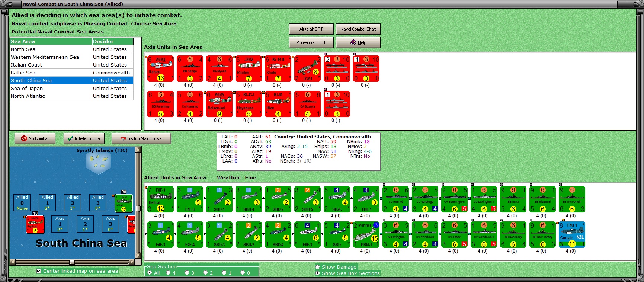Select the BB Iowa battleship counter

pos(513,199)
